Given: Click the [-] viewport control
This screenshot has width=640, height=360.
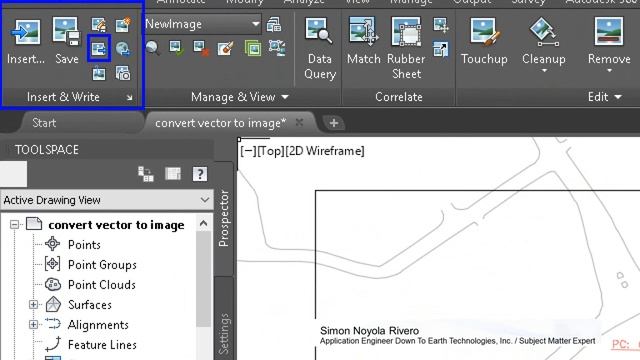Looking at the screenshot, I should [248, 151].
